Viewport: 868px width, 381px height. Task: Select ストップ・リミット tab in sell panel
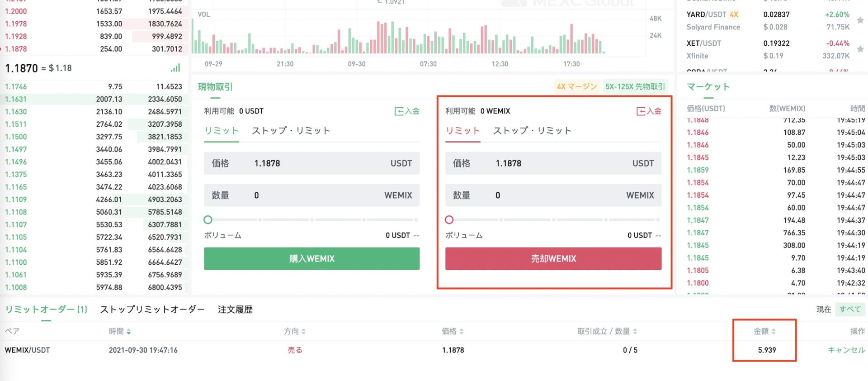point(533,131)
